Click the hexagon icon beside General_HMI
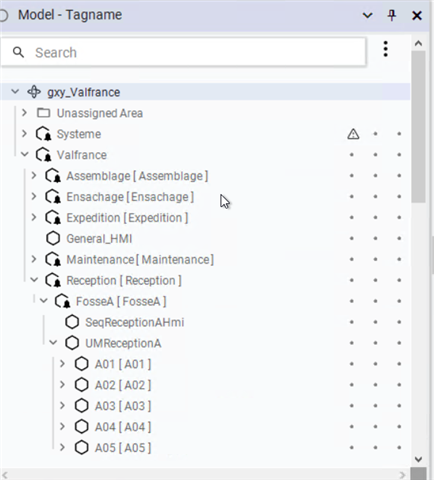This screenshot has width=434, height=480. click(x=53, y=238)
